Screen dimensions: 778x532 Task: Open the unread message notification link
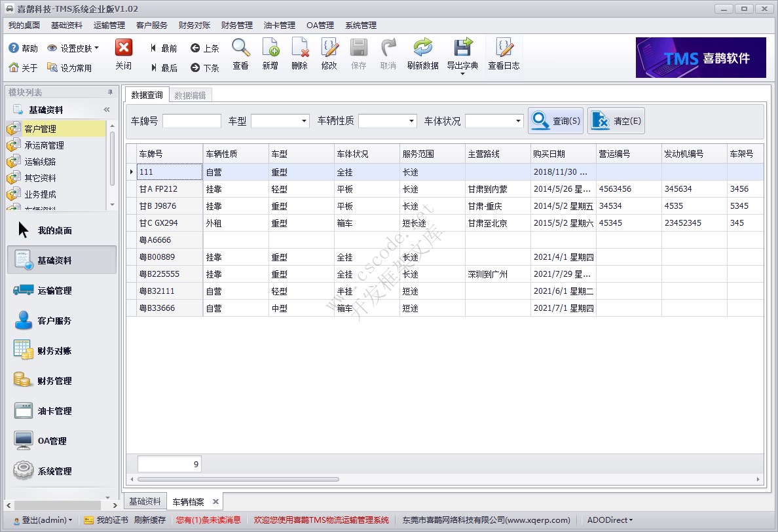pyautogui.click(x=208, y=520)
